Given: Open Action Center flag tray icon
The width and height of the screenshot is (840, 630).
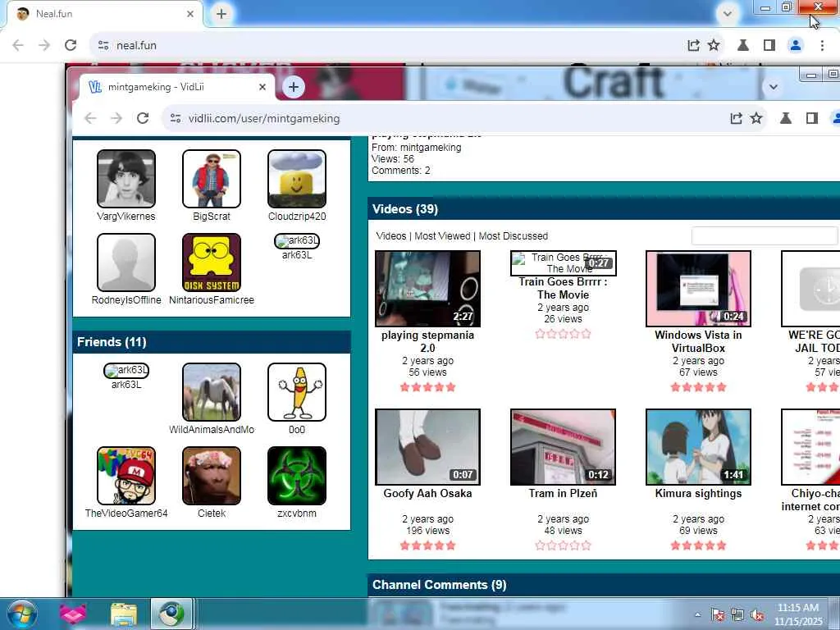Looking at the screenshot, I should [718, 615].
